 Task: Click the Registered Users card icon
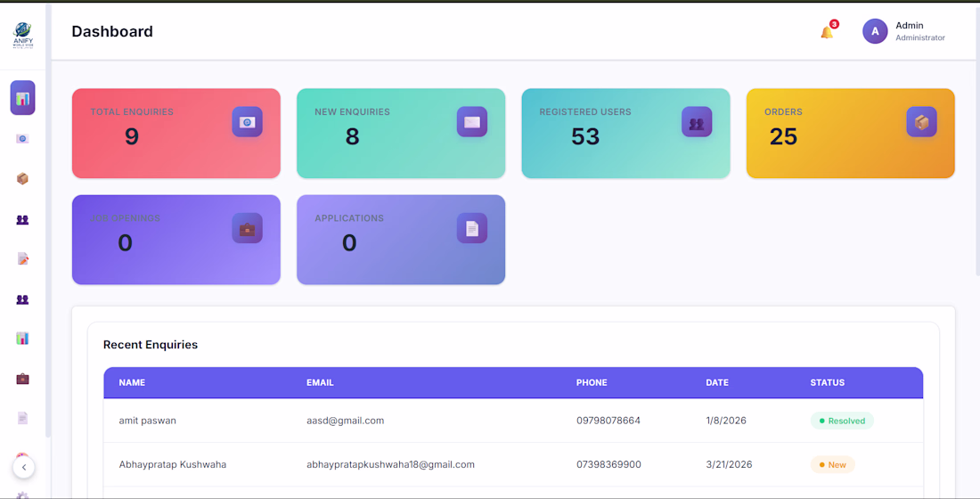coord(697,122)
